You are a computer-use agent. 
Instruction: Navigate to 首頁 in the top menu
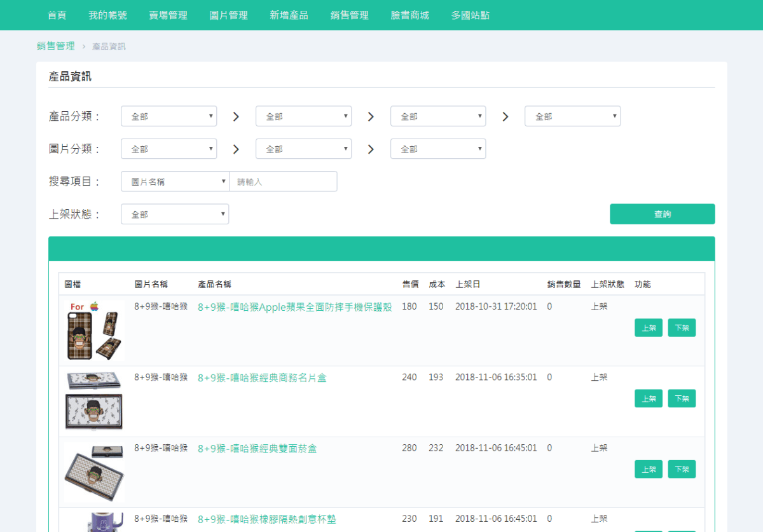pyautogui.click(x=57, y=15)
